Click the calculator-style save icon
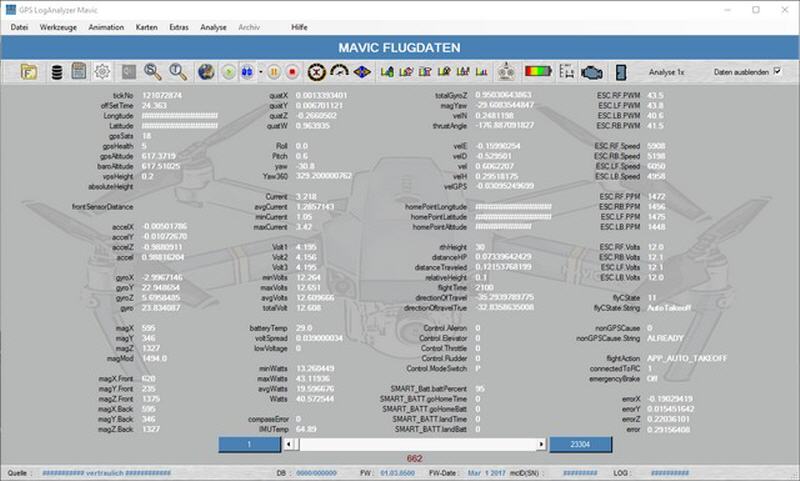 pyautogui.click(x=79, y=71)
